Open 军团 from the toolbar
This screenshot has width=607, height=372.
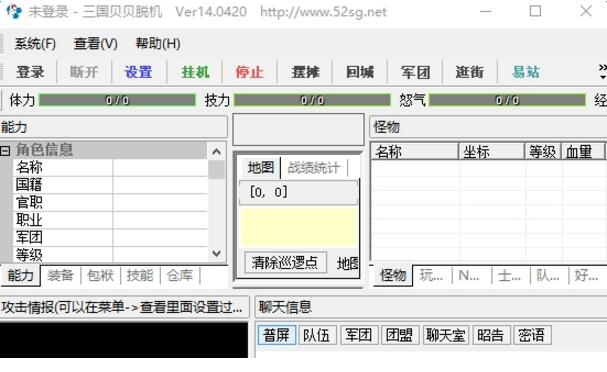[x=415, y=72]
